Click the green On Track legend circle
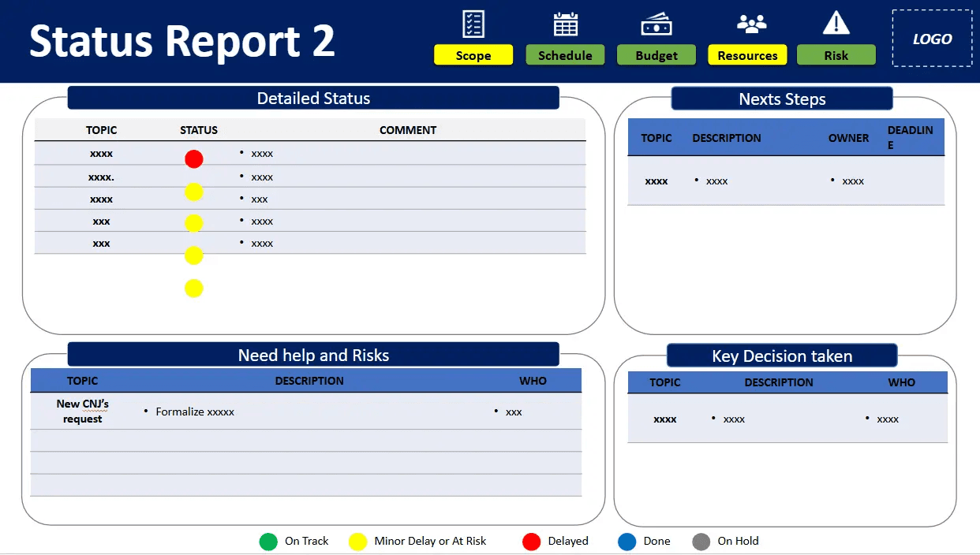 tap(269, 542)
